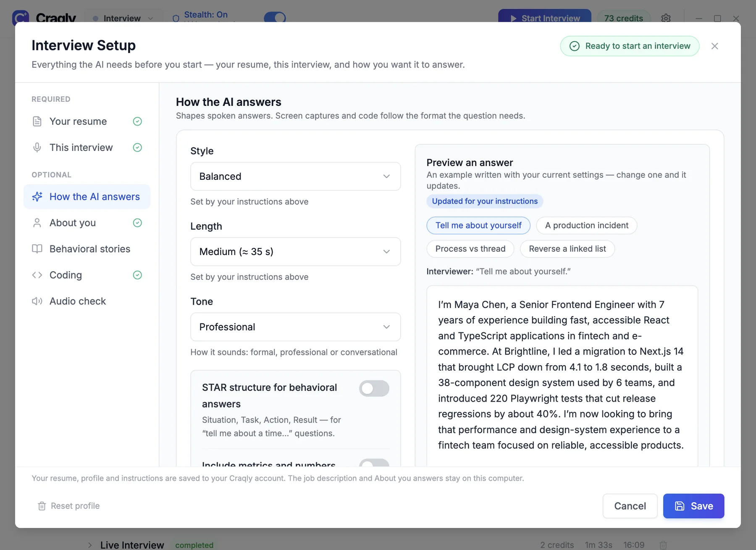Screen dimensions: 756x550
Task: Close the Interview Setup dialog
Action: click(x=715, y=46)
